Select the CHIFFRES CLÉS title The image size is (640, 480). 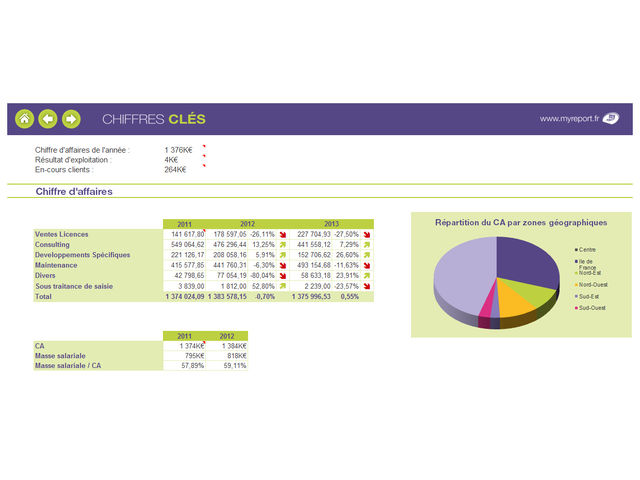(154, 119)
